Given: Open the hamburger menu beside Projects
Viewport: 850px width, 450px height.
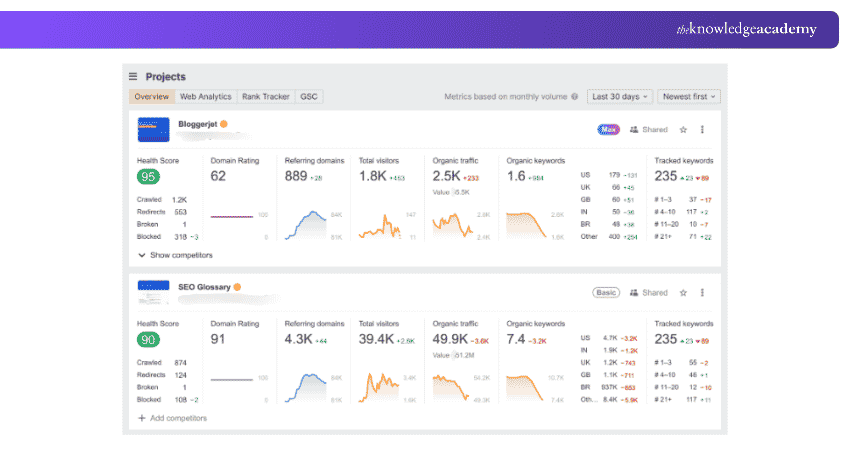Looking at the screenshot, I should click(x=133, y=76).
